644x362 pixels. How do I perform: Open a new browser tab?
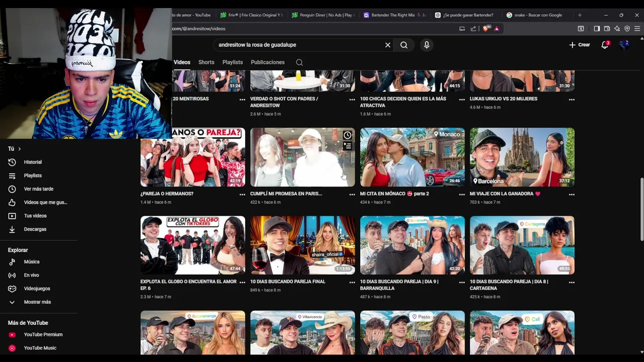click(580, 15)
